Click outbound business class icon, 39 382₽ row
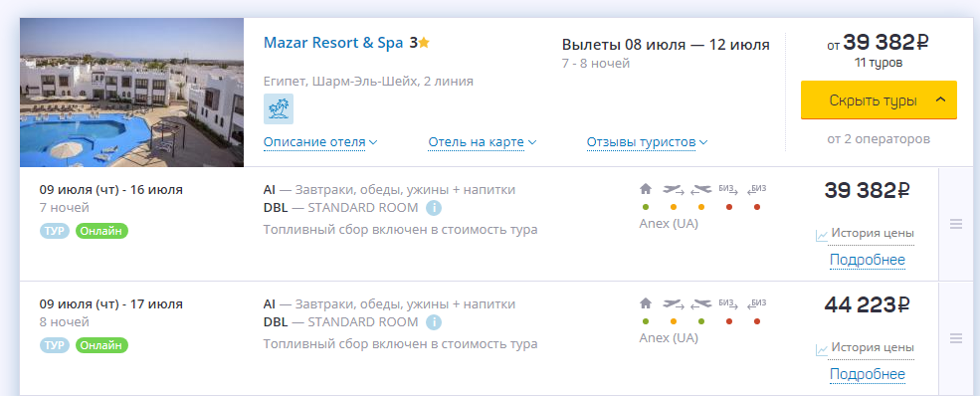The height and width of the screenshot is (396, 980). (728, 189)
